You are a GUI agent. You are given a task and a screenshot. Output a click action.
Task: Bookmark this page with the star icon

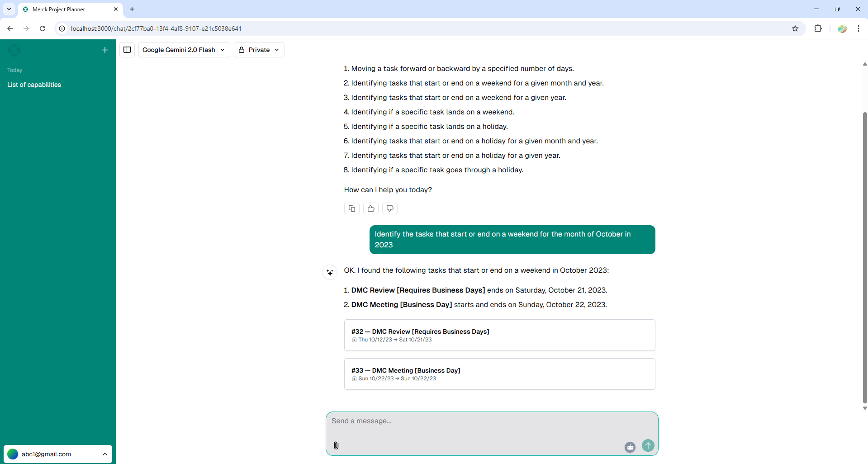click(795, 28)
